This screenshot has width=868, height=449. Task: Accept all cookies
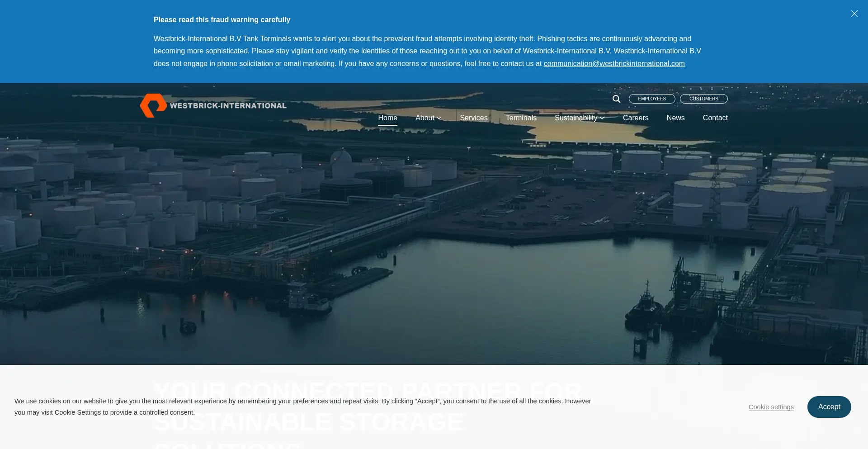coord(829,407)
